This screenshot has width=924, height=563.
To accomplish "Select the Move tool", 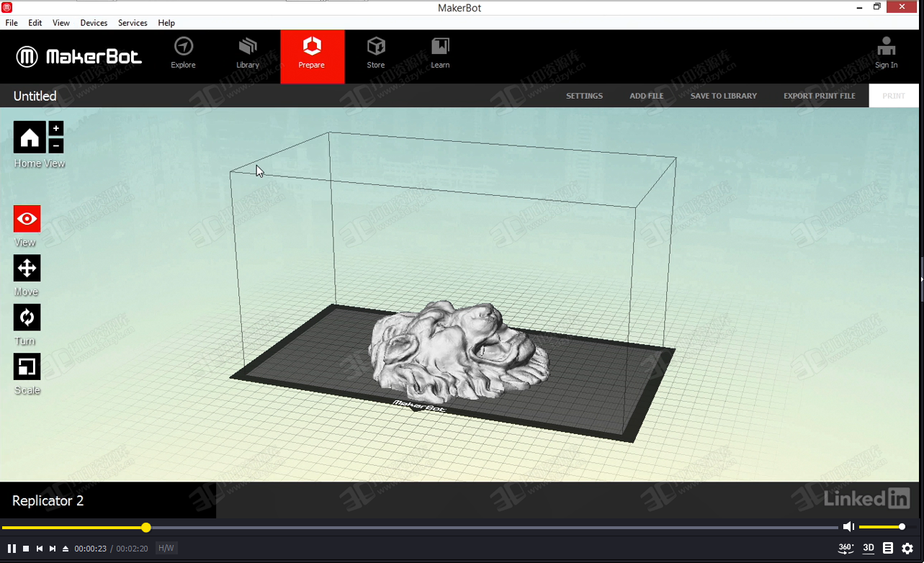I will [27, 269].
